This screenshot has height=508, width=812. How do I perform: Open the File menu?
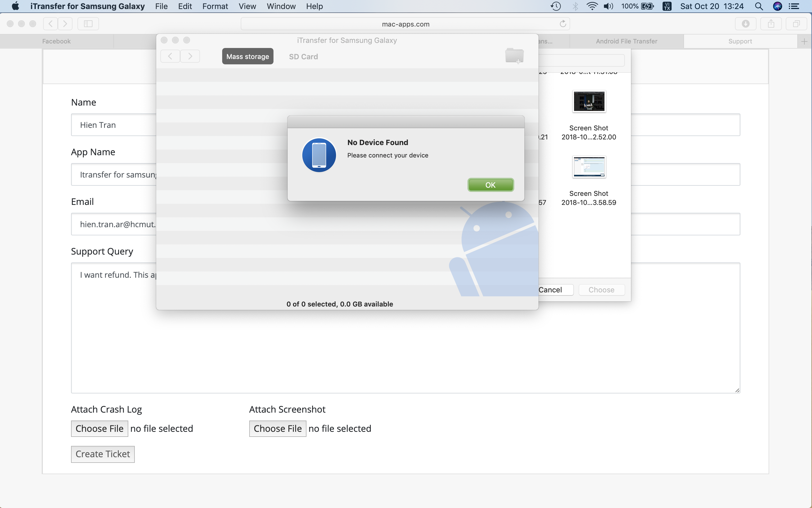tap(161, 6)
